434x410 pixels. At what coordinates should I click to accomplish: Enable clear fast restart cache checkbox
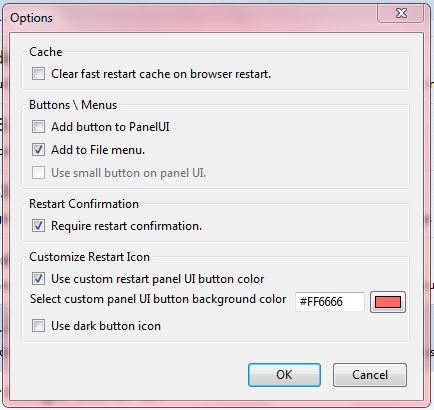point(38,74)
